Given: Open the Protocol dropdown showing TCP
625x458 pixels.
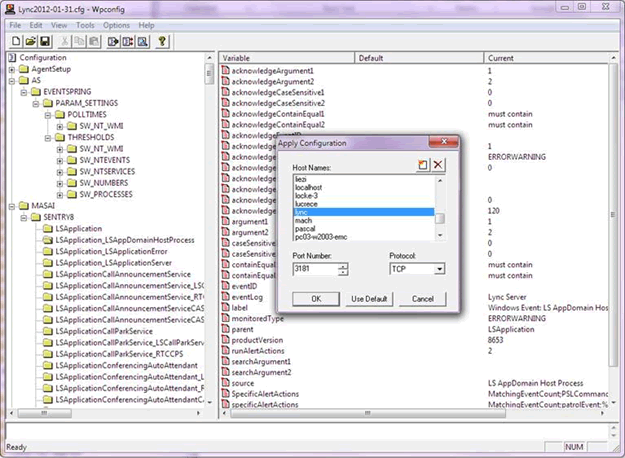Looking at the screenshot, I should click(439, 268).
